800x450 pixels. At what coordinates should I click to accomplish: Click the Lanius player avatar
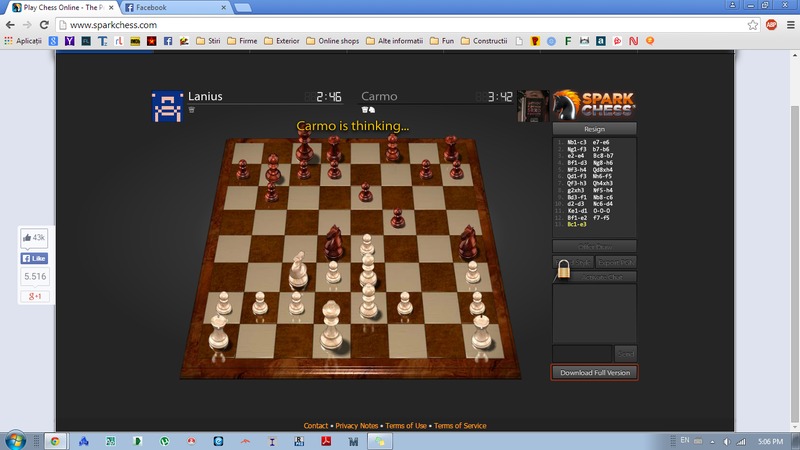[167, 105]
